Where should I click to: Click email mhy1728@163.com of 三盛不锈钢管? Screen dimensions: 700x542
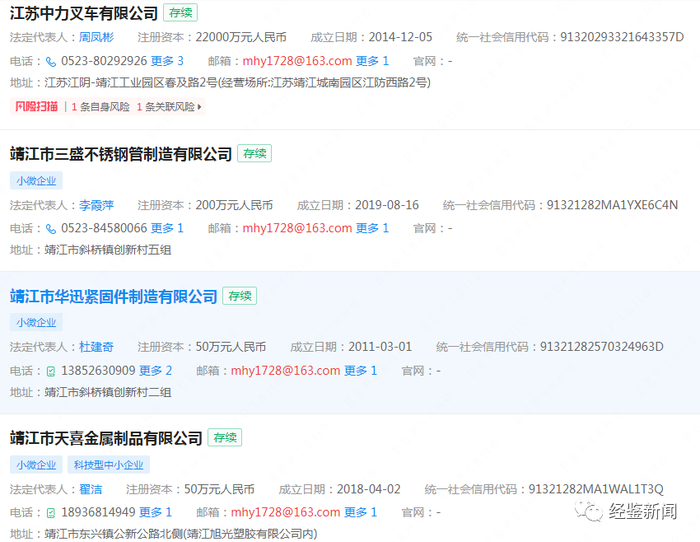click(x=297, y=228)
